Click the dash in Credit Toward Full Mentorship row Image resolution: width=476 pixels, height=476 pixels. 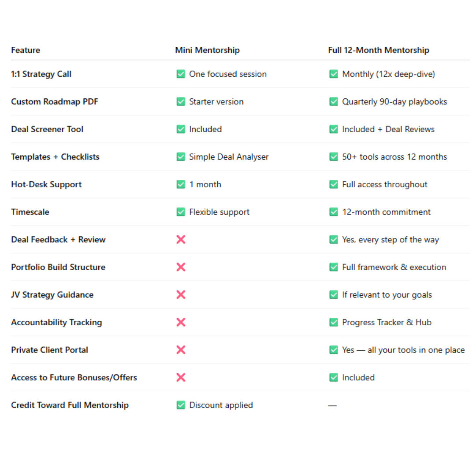332,405
